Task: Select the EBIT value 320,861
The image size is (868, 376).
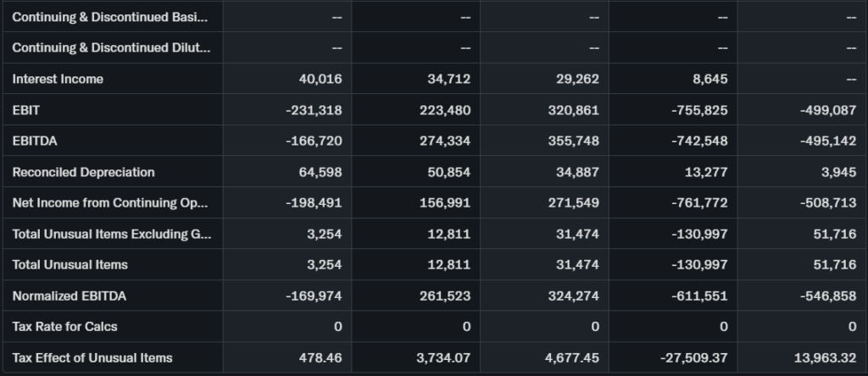Action: tap(574, 110)
